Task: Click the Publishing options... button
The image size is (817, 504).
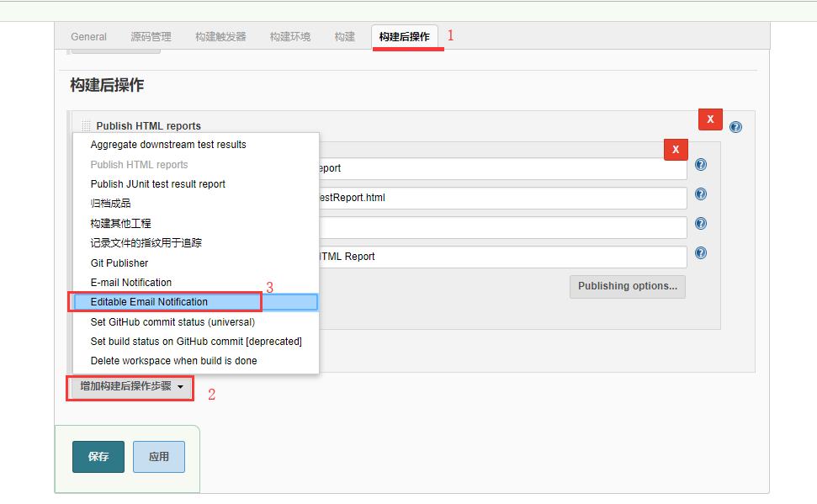Action: click(628, 287)
